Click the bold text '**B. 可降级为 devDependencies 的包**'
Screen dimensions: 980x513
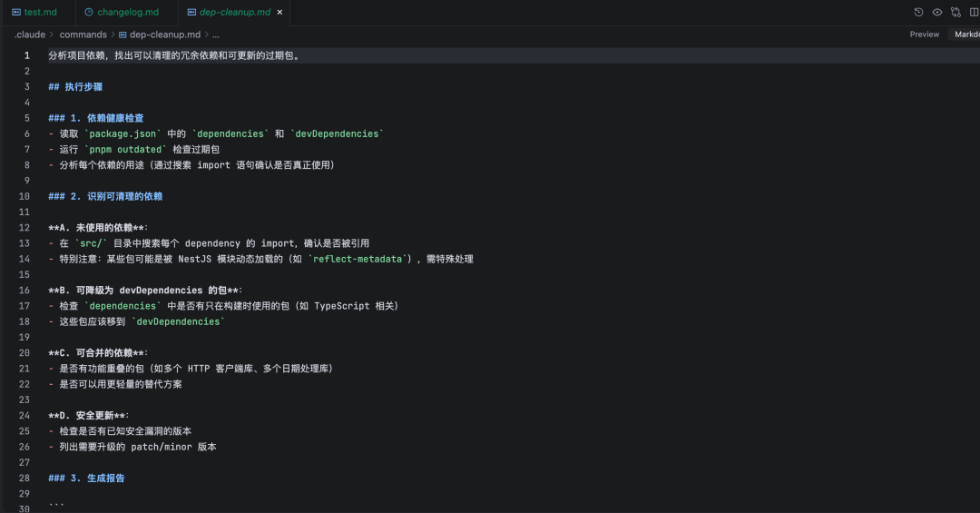[x=145, y=291]
